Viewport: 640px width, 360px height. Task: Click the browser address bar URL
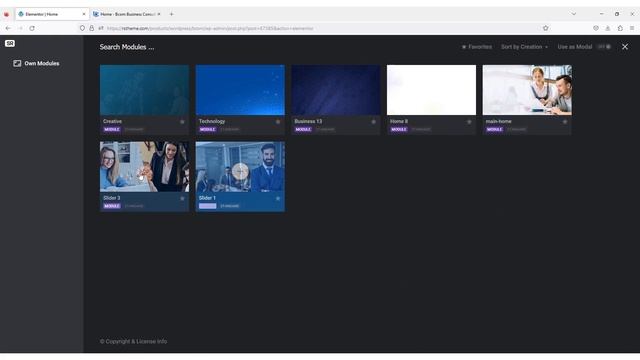(210, 28)
